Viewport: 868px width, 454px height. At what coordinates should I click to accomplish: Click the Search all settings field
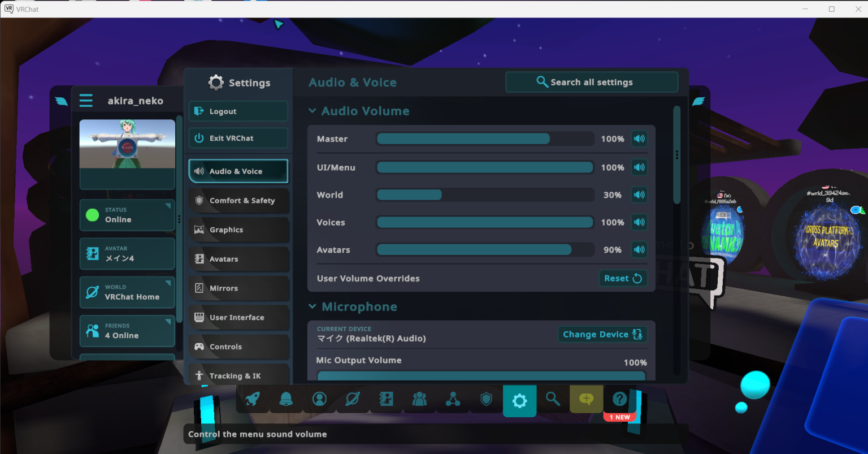tap(591, 82)
